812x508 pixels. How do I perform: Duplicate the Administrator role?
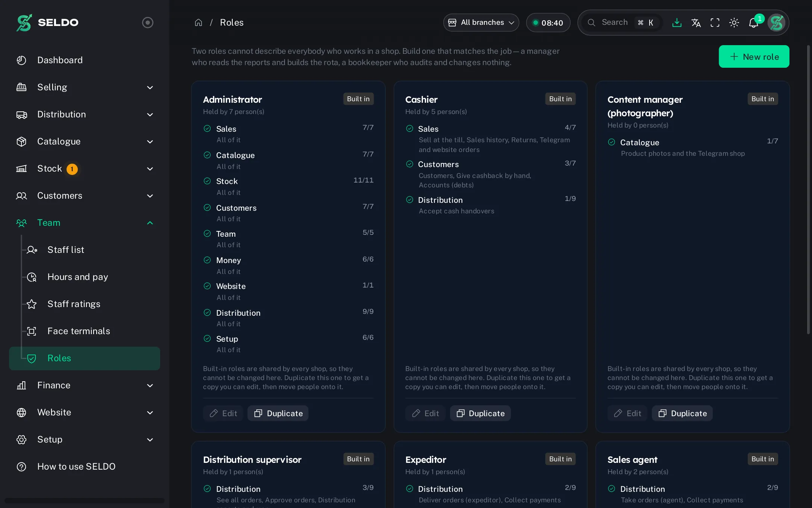coord(278,413)
